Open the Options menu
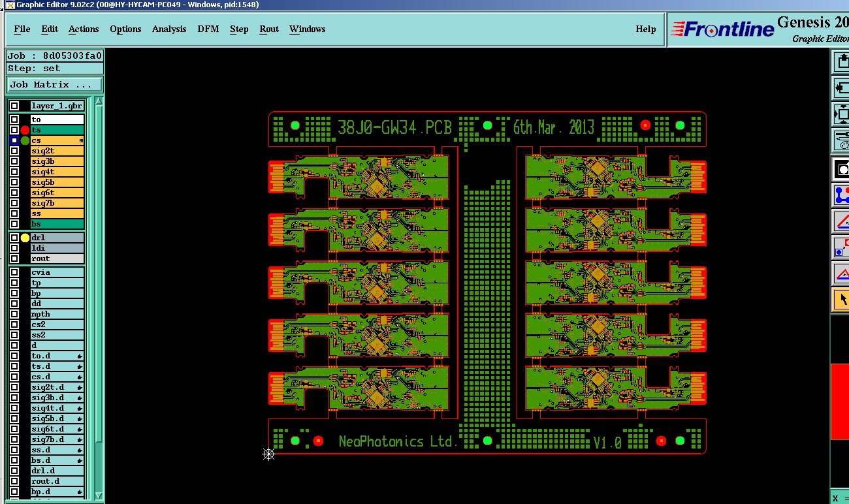The image size is (849, 504). [125, 29]
